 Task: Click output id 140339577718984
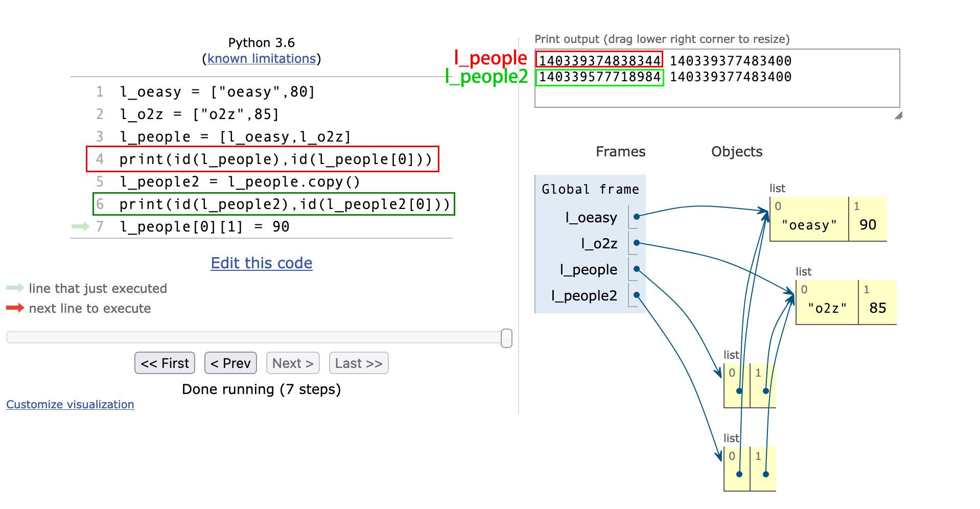tap(599, 77)
